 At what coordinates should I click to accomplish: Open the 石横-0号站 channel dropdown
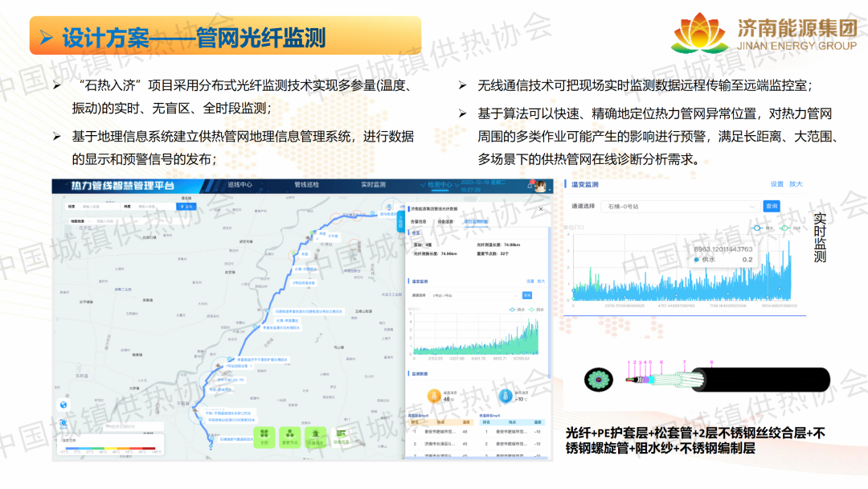point(679,206)
